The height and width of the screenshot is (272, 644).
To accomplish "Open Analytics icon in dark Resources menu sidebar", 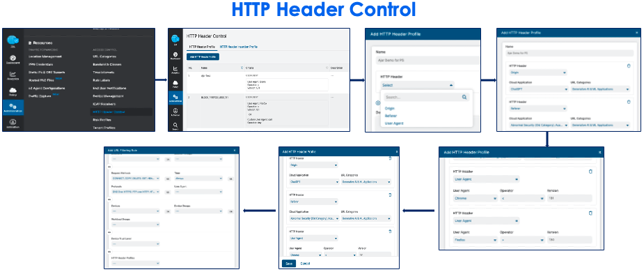I will [13, 75].
